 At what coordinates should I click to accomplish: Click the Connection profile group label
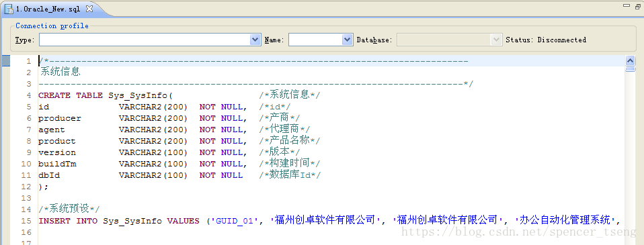pos(52,26)
